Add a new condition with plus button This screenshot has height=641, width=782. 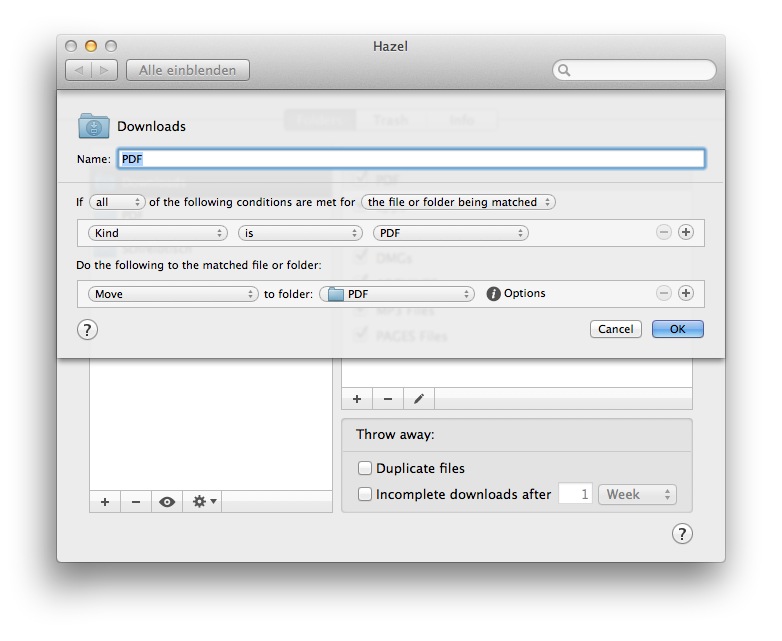pyautogui.click(x=686, y=232)
